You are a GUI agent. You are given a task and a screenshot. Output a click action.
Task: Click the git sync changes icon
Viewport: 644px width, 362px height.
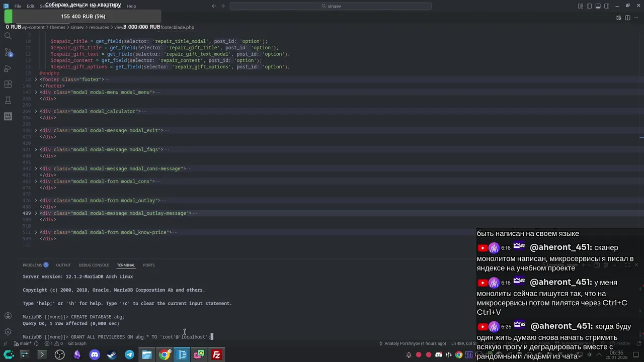(x=37, y=343)
